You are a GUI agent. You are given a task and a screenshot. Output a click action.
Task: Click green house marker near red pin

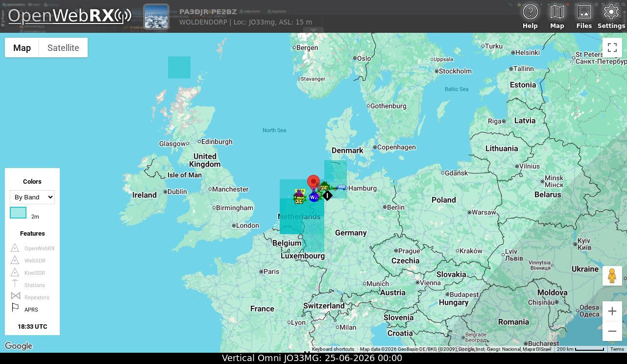pyautogui.click(x=324, y=186)
